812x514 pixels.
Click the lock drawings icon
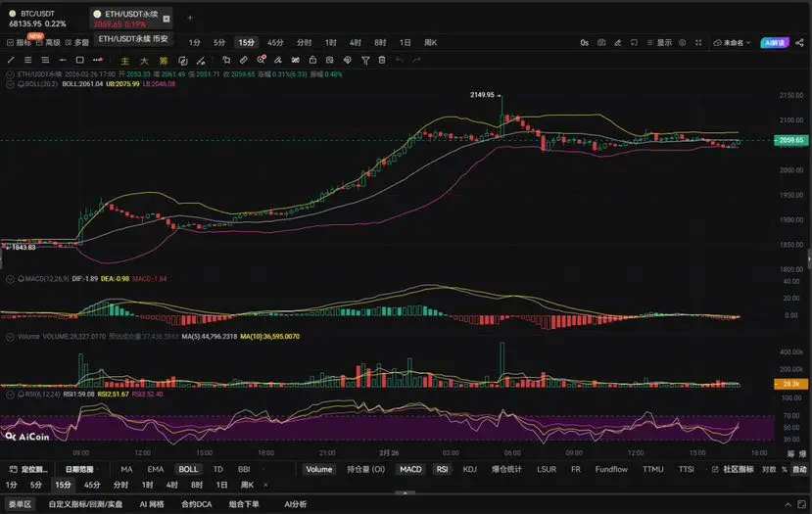point(312,60)
